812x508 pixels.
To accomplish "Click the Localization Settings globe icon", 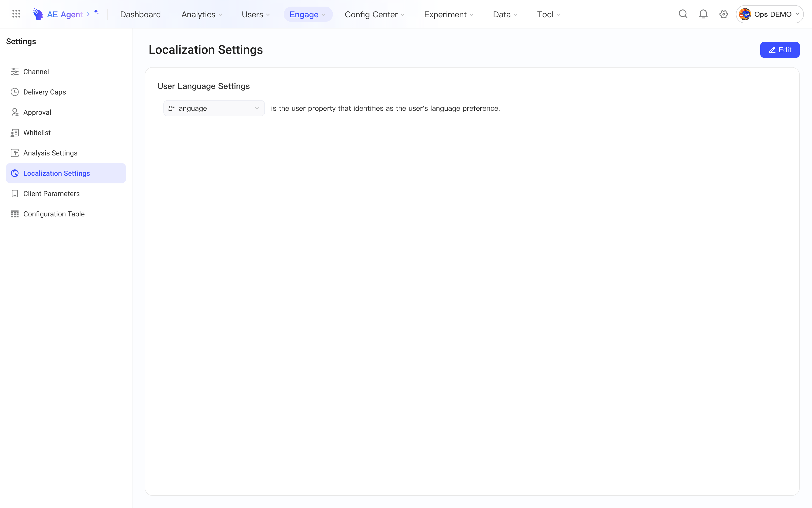I will [15, 173].
